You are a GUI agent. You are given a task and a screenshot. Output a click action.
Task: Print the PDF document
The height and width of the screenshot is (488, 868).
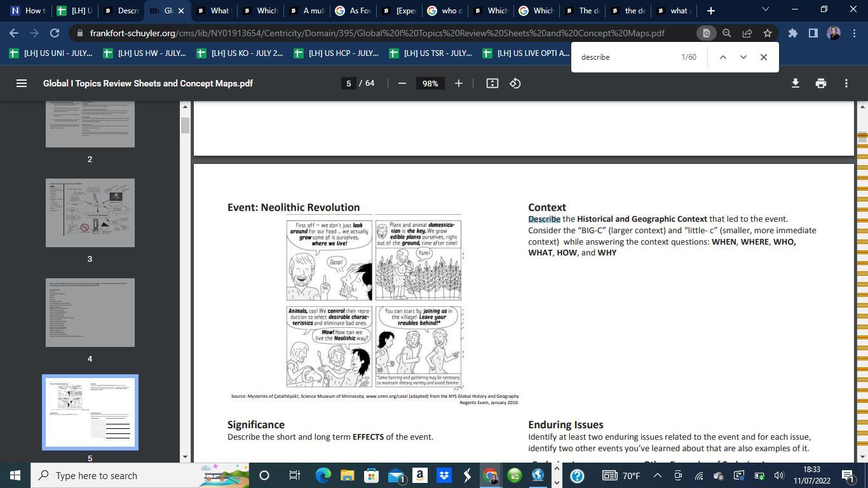pos(820,83)
